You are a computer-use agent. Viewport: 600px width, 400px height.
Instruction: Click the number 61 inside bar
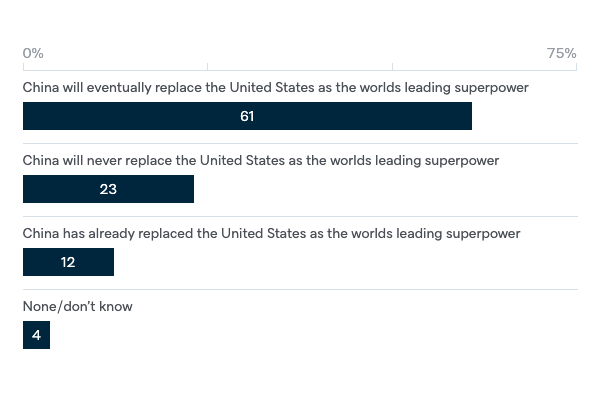point(247,116)
